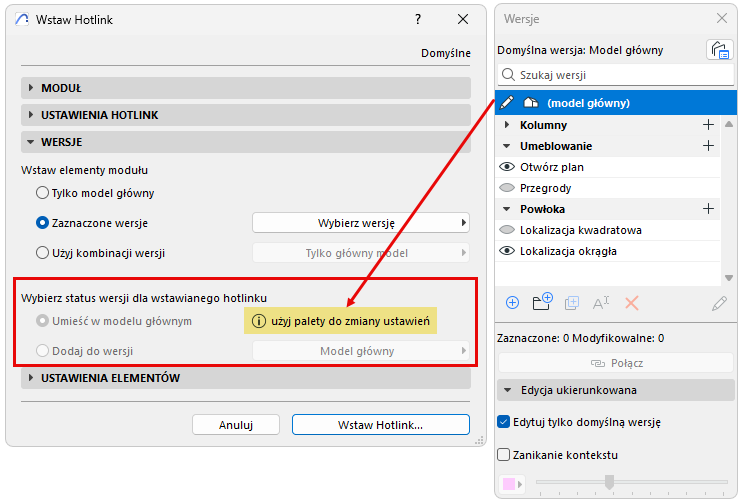Select the Tylko model główny radio option
The image size is (741, 504).
coord(42,192)
